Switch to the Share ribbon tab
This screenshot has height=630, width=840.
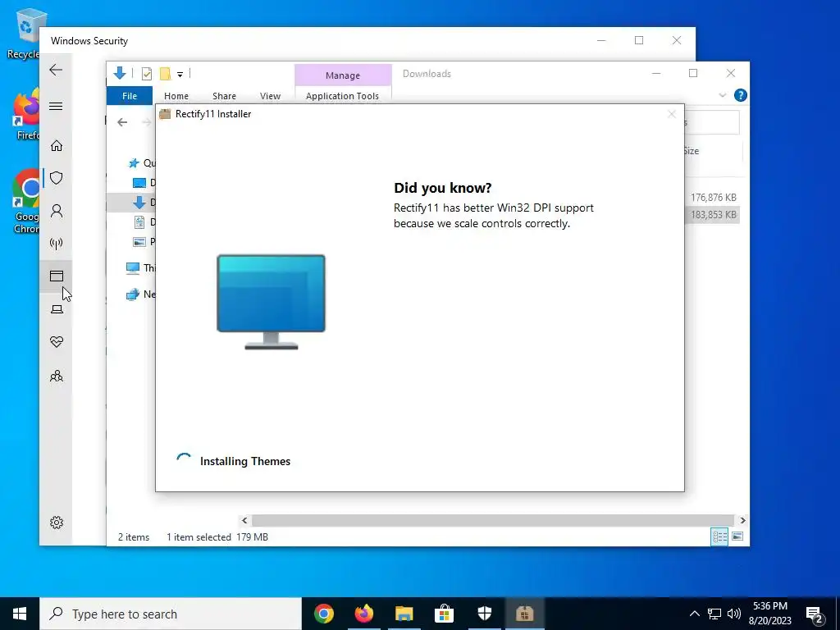(224, 96)
